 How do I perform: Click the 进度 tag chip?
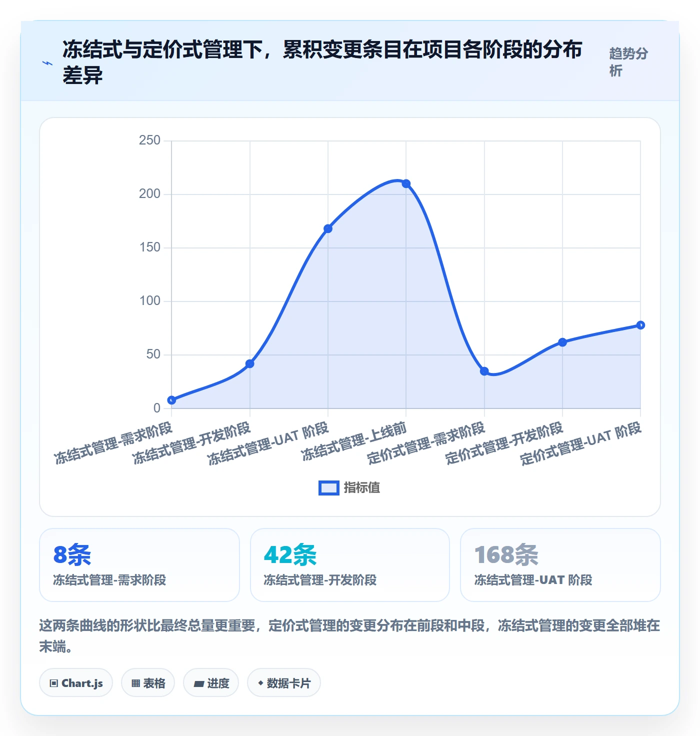point(211,682)
